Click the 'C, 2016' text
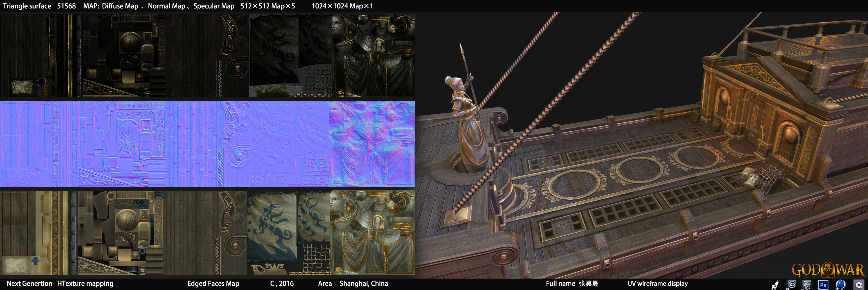 click(x=282, y=284)
